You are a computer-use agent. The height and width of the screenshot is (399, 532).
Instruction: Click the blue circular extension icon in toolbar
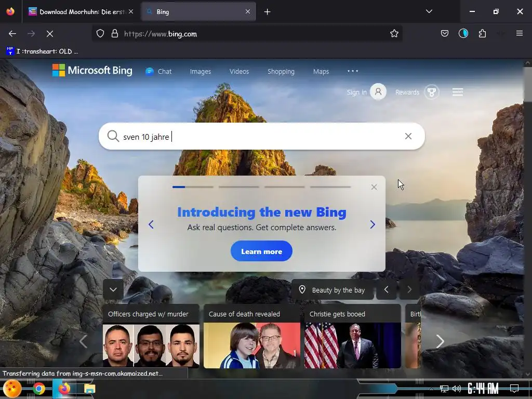coord(463,34)
